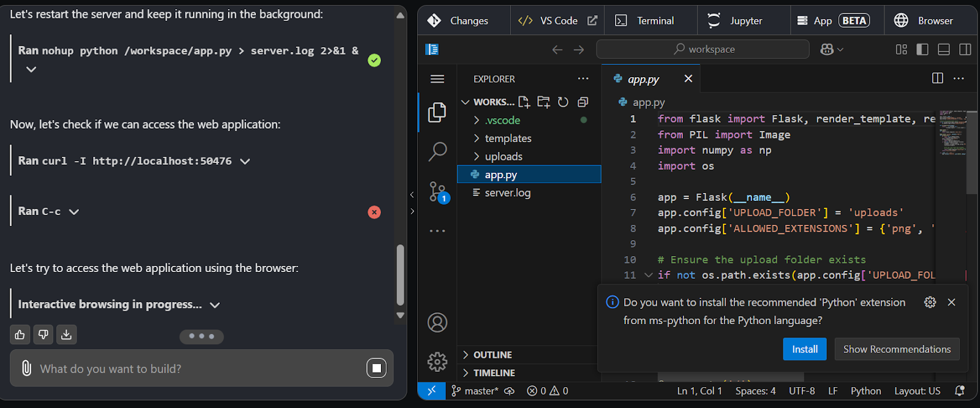Collapse the WORKS... workspace root folder
Screen dimensions: 980x408
click(466, 102)
